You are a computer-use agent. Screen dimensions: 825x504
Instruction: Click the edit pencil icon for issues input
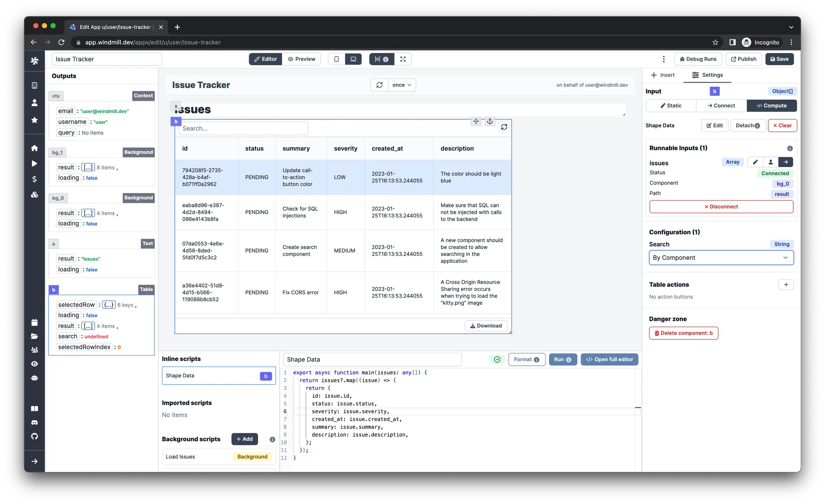[755, 162]
